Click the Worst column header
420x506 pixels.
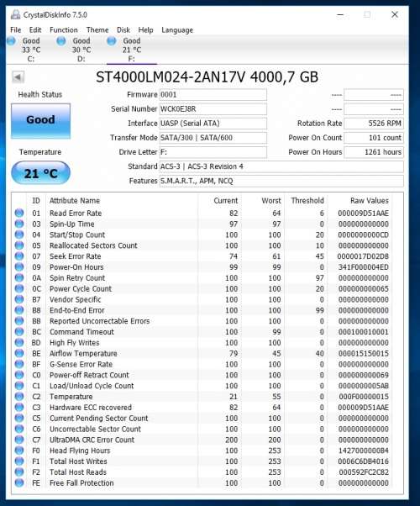[x=271, y=201]
